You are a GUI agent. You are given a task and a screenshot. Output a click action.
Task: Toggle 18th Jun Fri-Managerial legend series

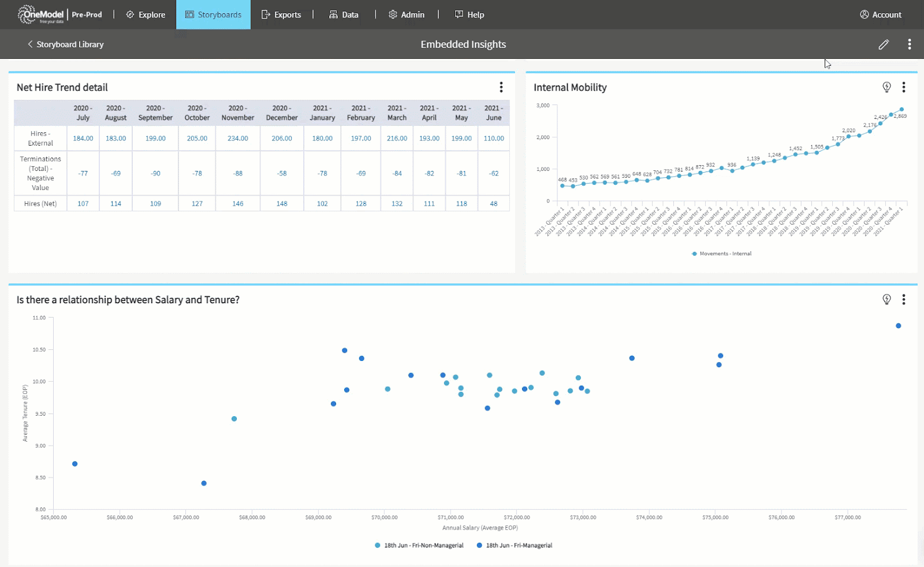515,545
